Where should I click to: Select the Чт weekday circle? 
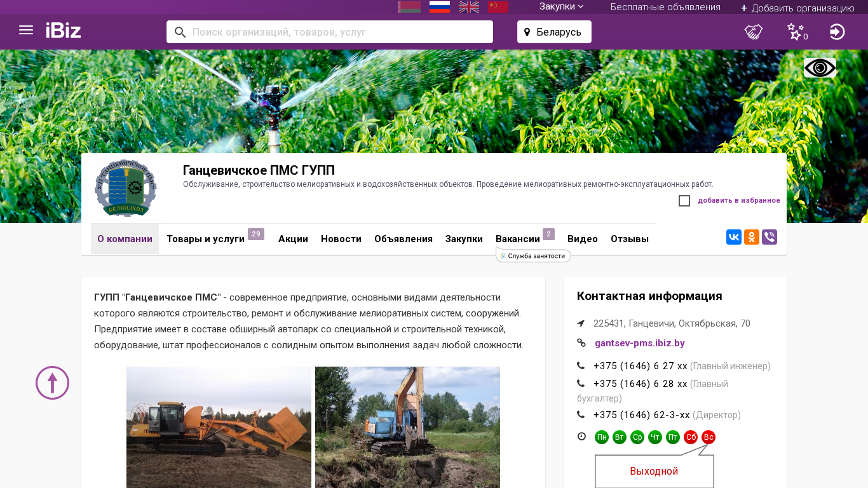pos(655,437)
